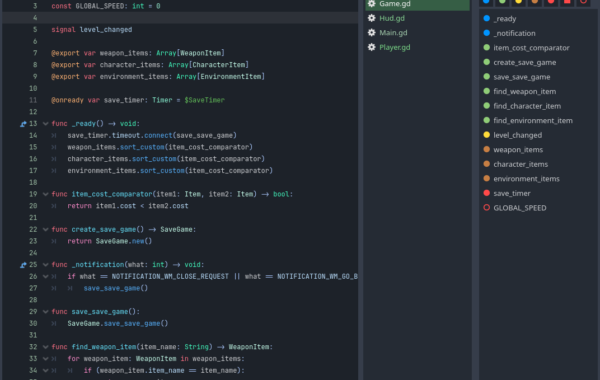This screenshot has width=600, height=380.
Task: Click the gear icon beside Hud.gd
Action: pyautogui.click(x=371, y=18)
